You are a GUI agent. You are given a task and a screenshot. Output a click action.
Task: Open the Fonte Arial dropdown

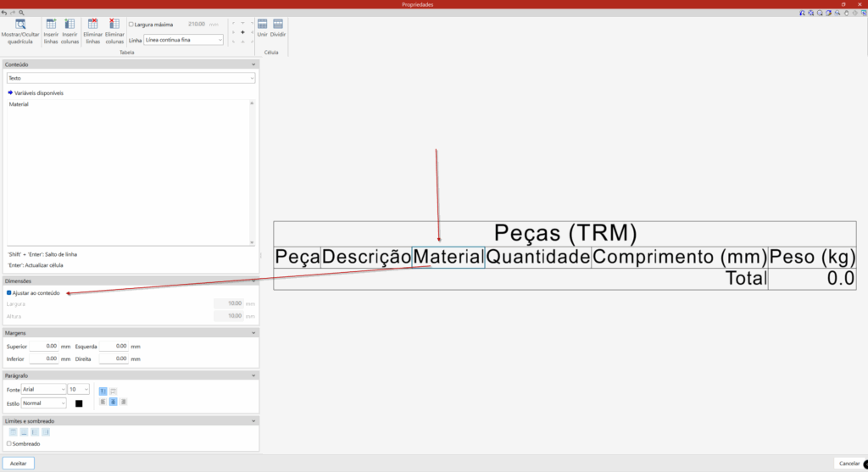pyautogui.click(x=44, y=390)
